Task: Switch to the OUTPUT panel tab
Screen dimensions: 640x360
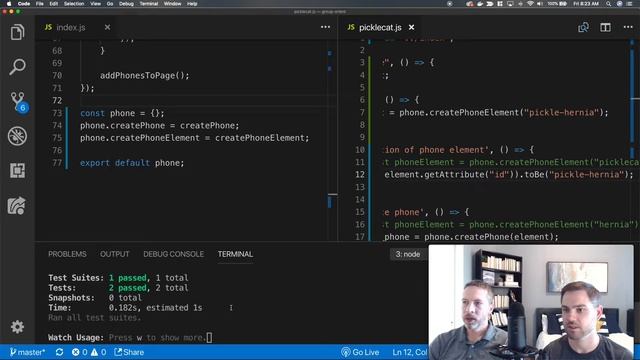Action: (x=115, y=254)
